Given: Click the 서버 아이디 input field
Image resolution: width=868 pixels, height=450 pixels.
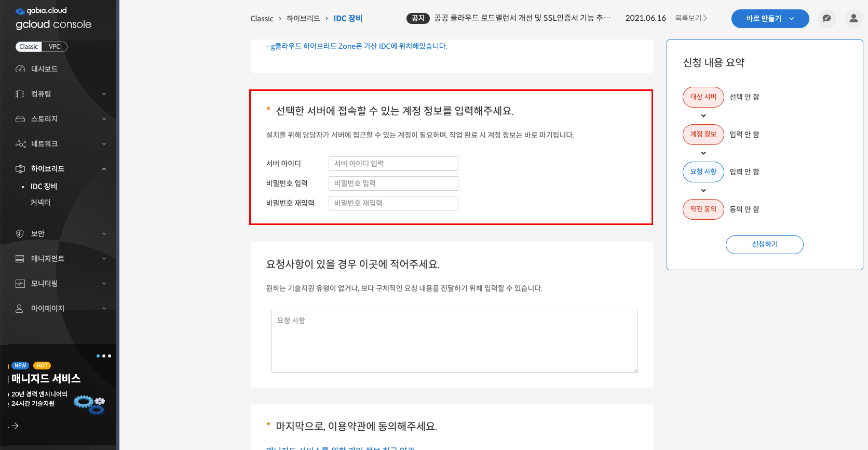Looking at the screenshot, I should click(393, 164).
